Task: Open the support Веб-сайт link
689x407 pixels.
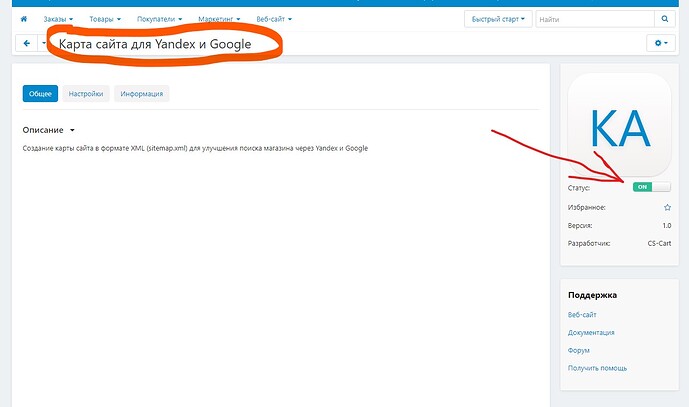Action: pyautogui.click(x=582, y=315)
